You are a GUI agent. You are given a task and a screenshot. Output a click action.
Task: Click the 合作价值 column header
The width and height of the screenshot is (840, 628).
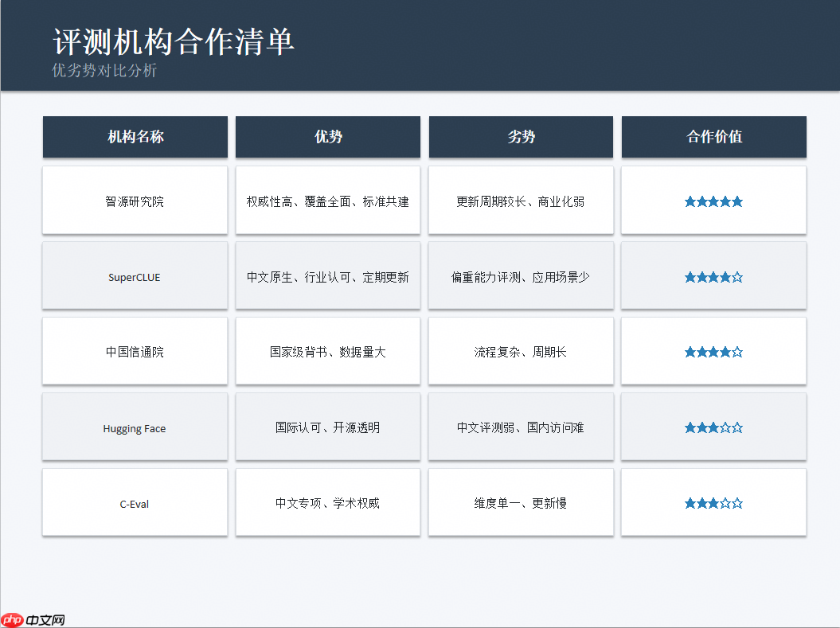pos(713,137)
